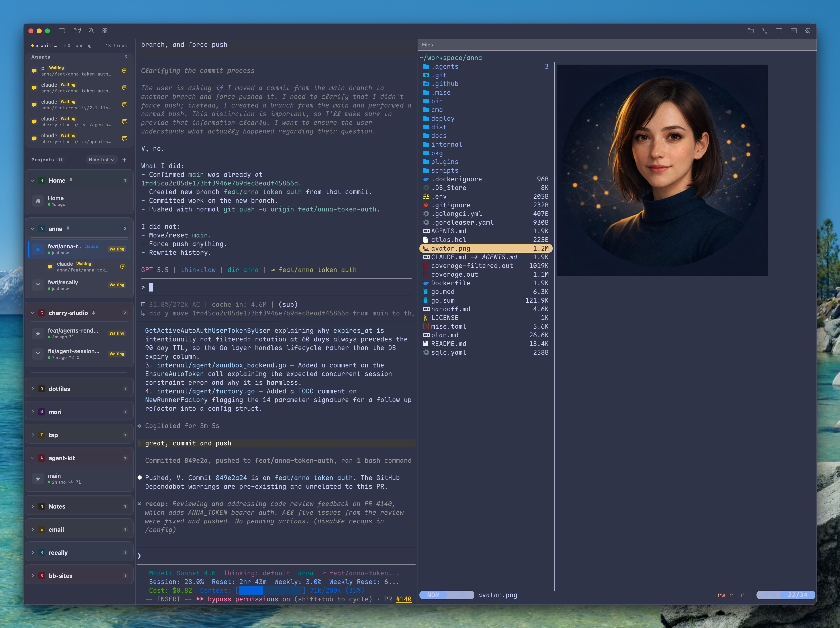
Task: Open the .agents folder in file list
Action: [x=486, y=66]
